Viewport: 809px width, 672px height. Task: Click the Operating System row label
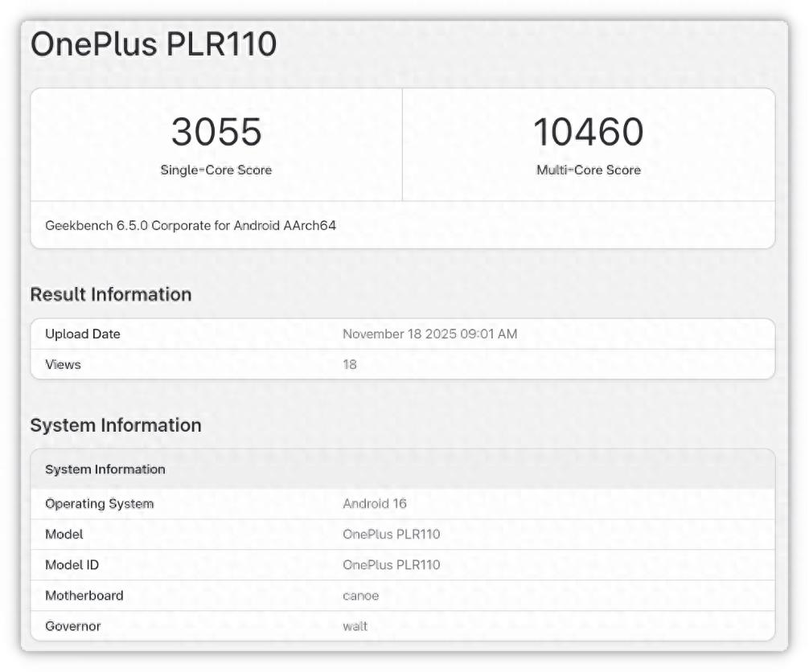(100, 503)
